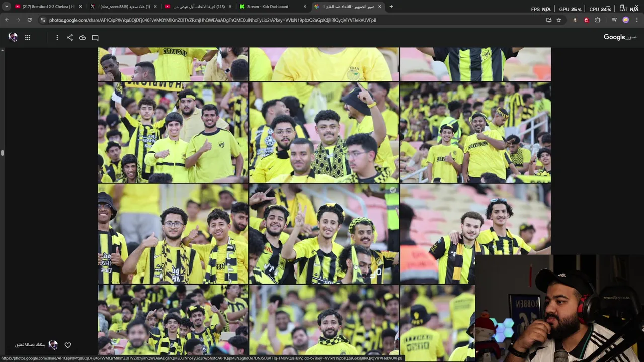The image size is (644, 362).
Task: Share this album
Action: pos(70,37)
